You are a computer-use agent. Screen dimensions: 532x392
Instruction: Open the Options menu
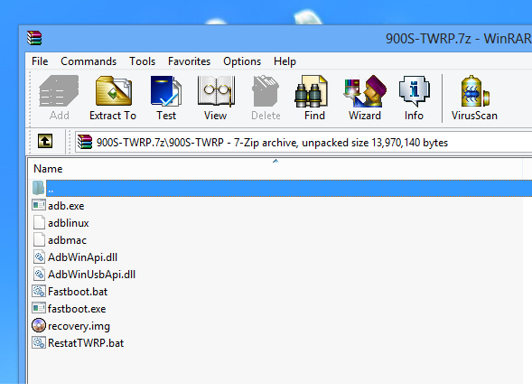coord(242,61)
